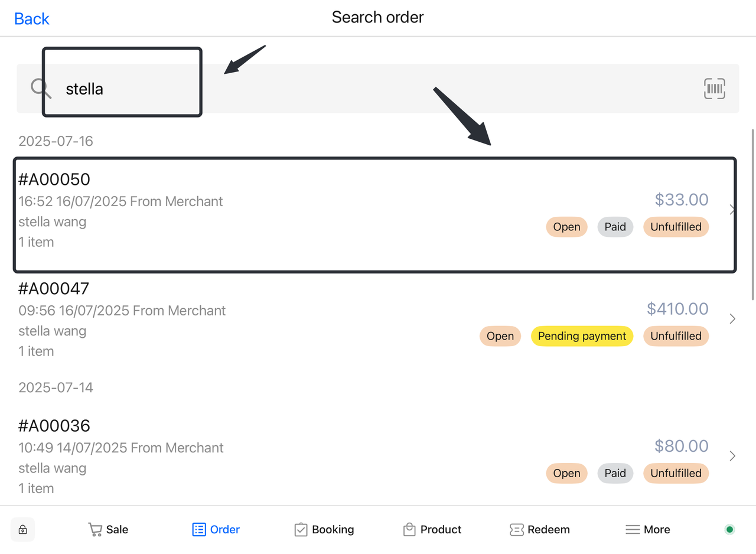Expand order #A00050 chevron
Viewport: 756px width, 554px height.
(732, 210)
